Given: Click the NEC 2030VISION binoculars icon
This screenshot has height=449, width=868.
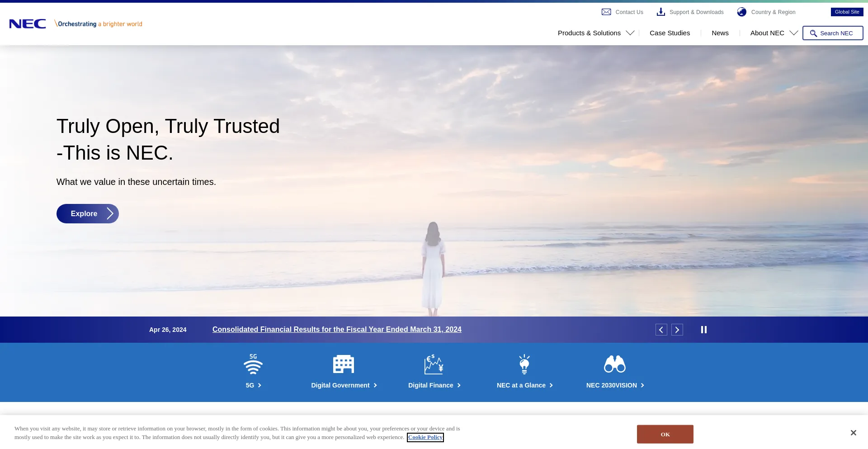Looking at the screenshot, I should 615,364.
